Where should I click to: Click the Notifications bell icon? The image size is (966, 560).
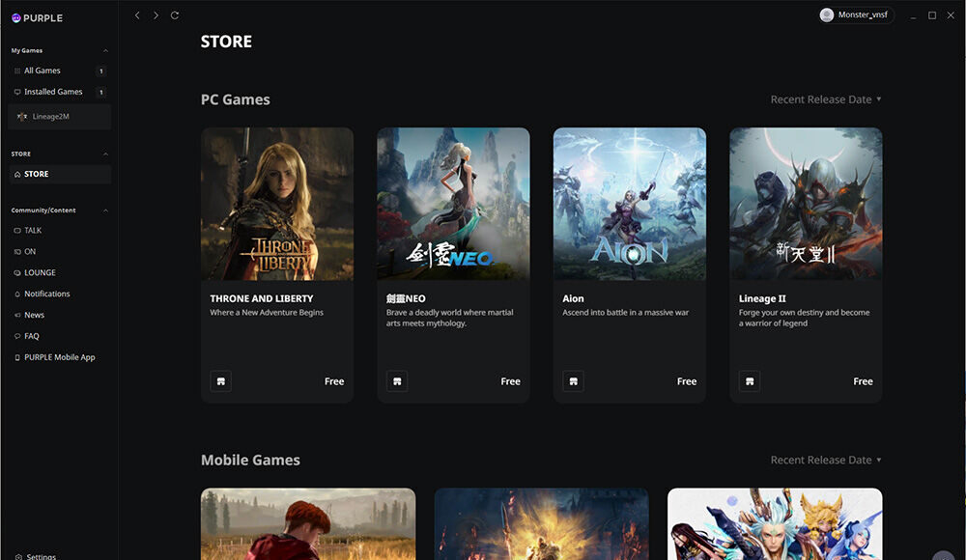coord(17,294)
